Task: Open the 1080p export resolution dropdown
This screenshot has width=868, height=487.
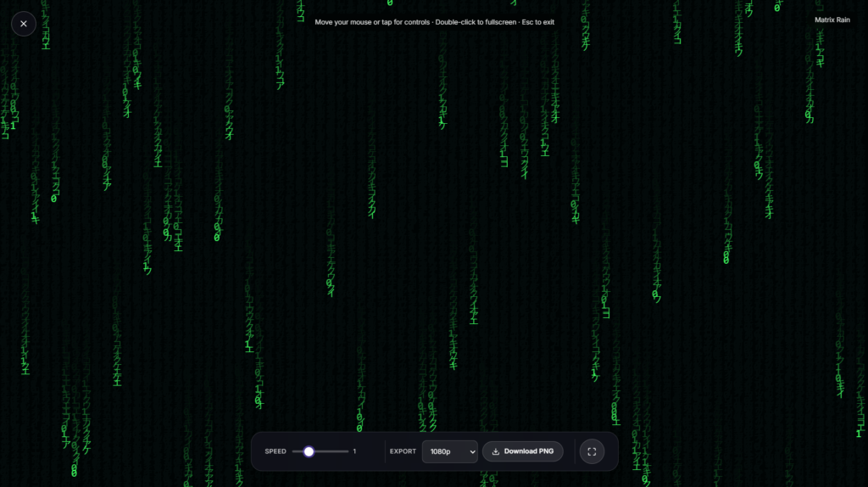Action: 449,451
